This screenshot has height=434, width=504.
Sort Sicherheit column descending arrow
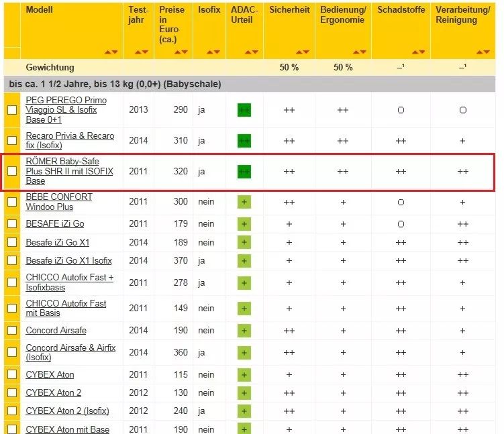(x=305, y=52)
